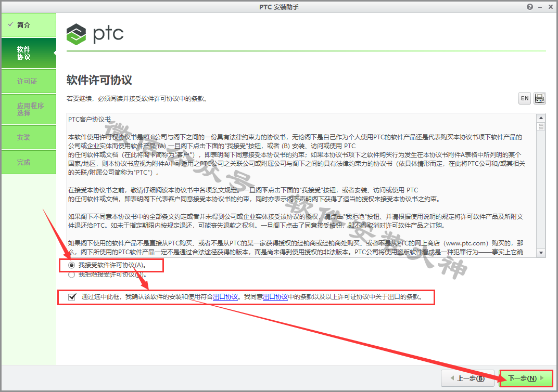Toggle the export agreement confirmation checkbox
The image size is (558, 392).
(x=72, y=297)
